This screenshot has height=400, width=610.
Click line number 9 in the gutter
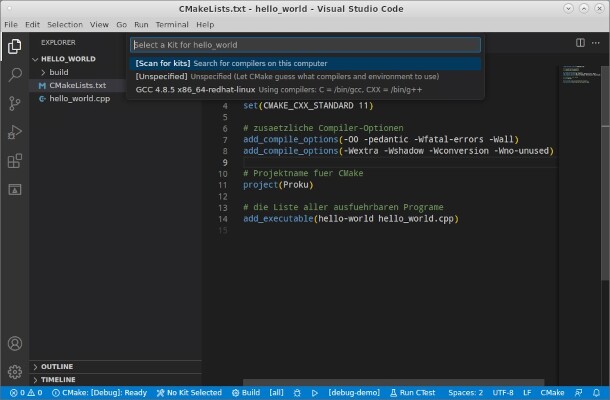225,162
